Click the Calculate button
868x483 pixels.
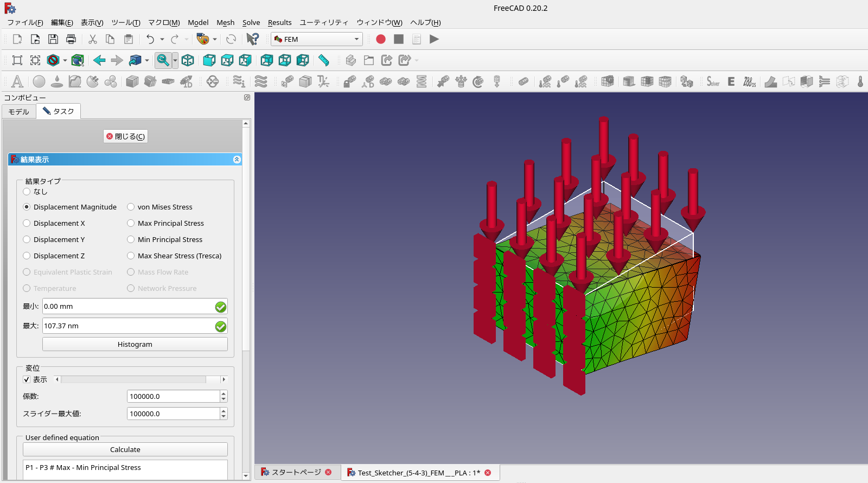point(125,449)
